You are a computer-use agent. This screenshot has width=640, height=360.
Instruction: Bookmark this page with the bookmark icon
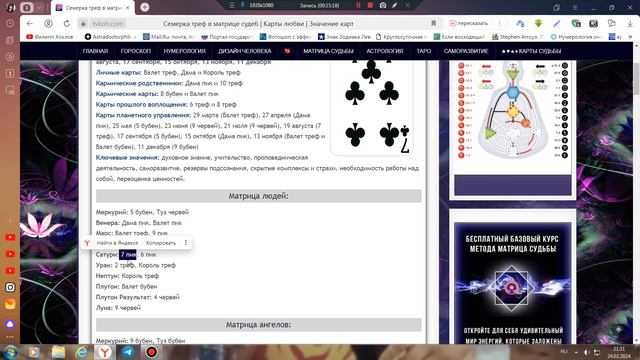[x=433, y=24]
